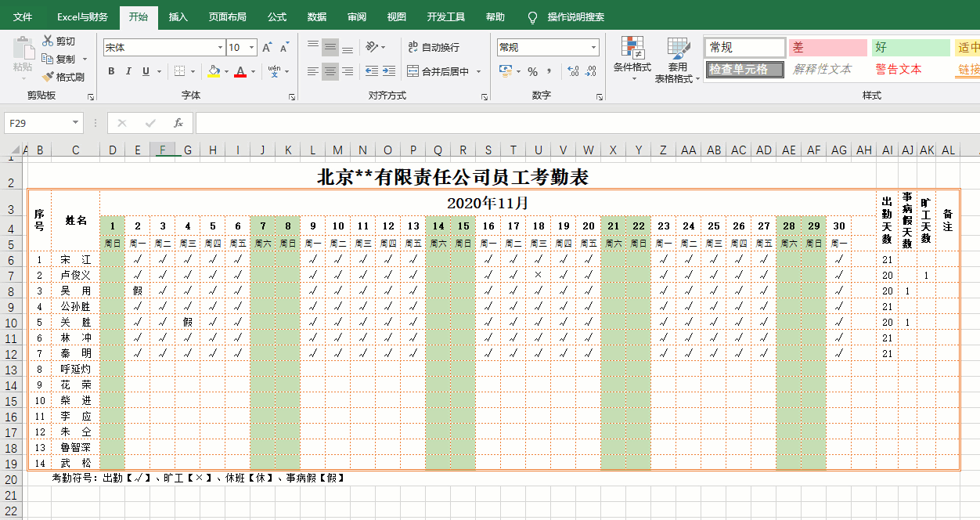Click the Select All corner triangle

15,150
